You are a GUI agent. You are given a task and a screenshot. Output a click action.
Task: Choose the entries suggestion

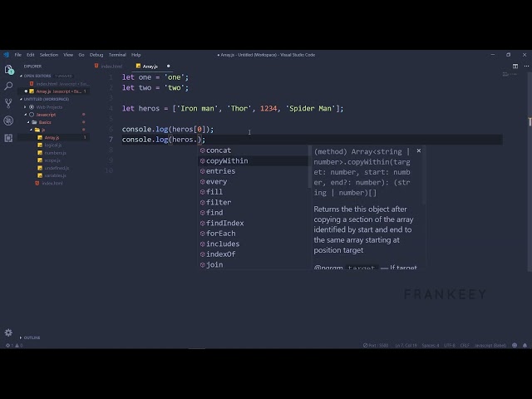coord(253,171)
